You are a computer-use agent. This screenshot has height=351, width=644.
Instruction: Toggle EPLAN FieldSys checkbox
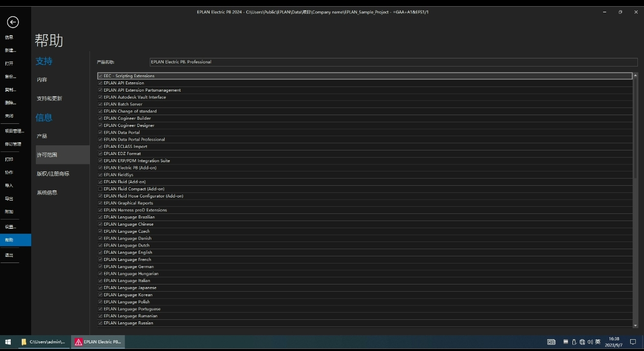100,174
